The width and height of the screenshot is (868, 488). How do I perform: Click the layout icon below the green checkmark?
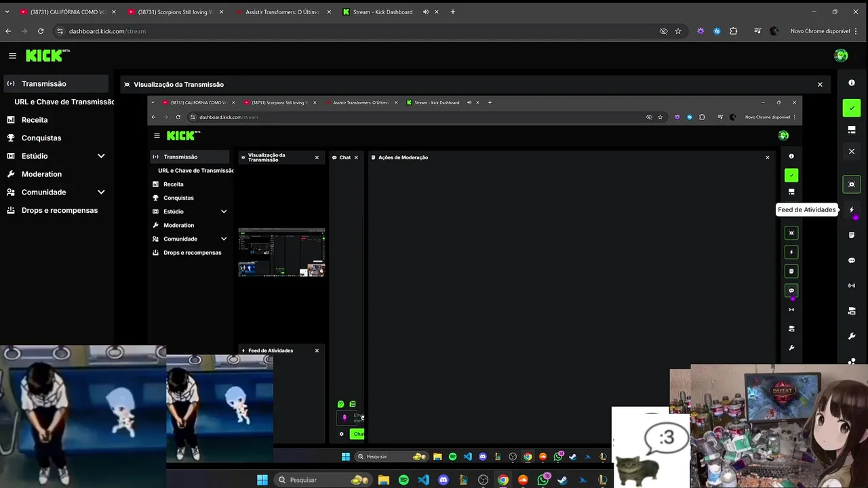(852, 129)
